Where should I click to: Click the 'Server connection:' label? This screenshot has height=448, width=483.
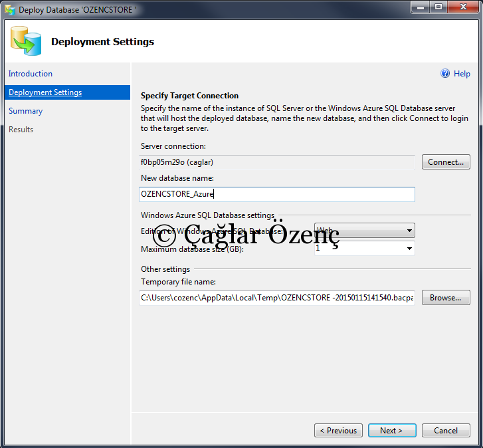click(173, 146)
